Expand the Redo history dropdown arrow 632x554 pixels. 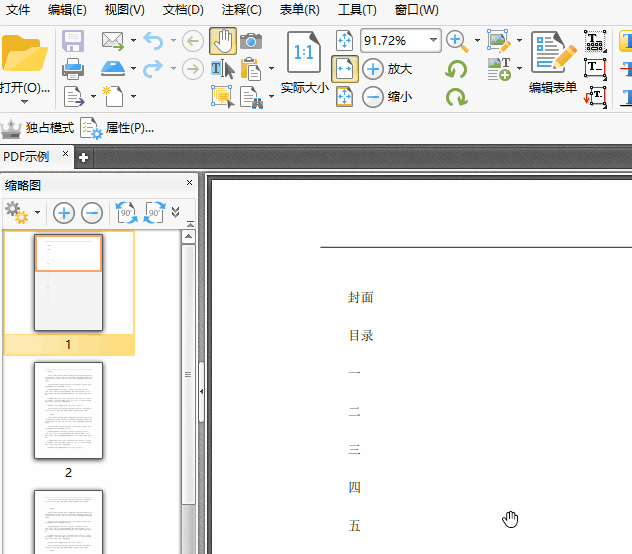[x=173, y=69]
